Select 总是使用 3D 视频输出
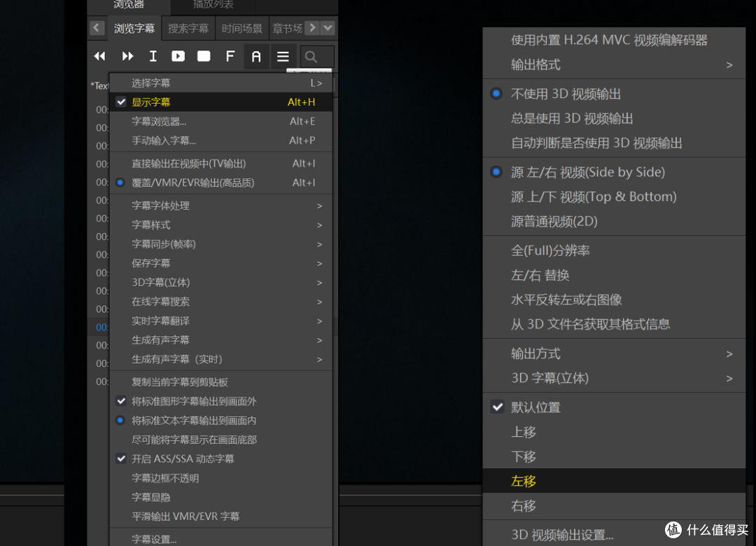756x546 pixels. (x=615, y=119)
